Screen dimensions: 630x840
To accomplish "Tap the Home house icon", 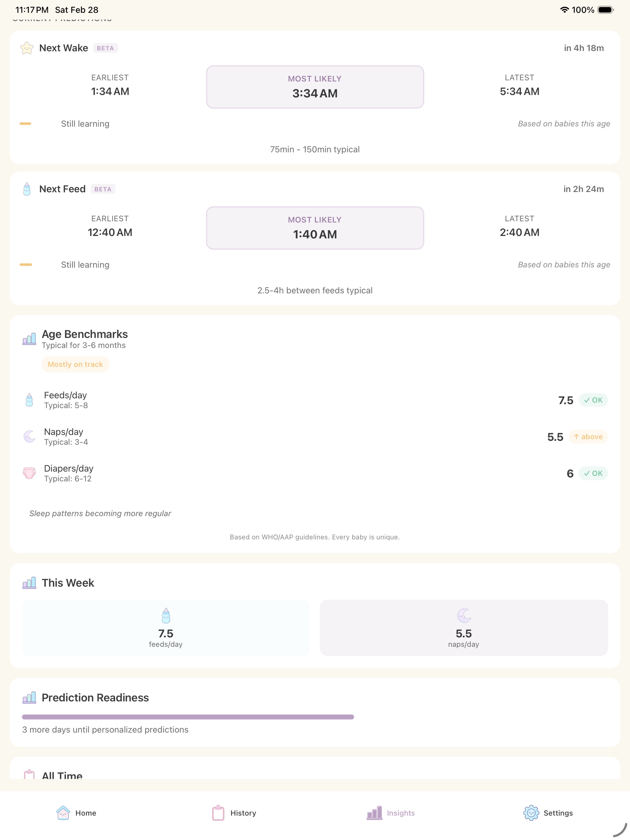I will click(x=63, y=813).
